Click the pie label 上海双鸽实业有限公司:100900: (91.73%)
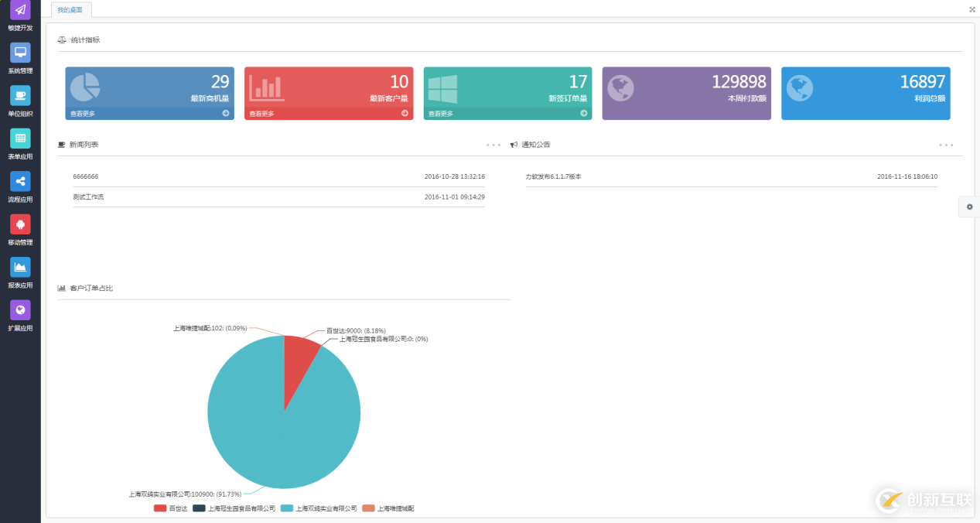The height and width of the screenshot is (523, 980). click(x=185, y=494)
